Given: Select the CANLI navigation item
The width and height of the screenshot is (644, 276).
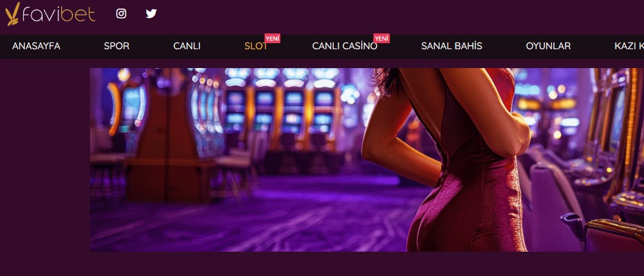Looking at the screenshot, I should tap(187, 46).
